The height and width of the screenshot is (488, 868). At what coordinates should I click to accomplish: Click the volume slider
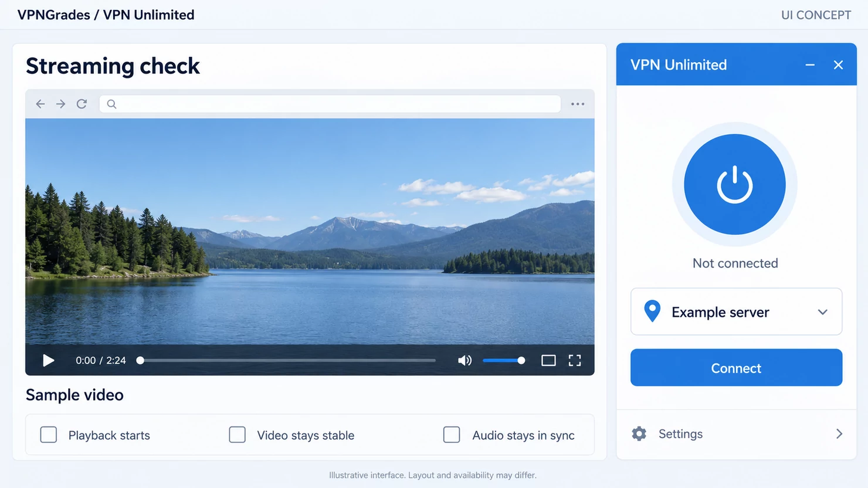[503, 360]
